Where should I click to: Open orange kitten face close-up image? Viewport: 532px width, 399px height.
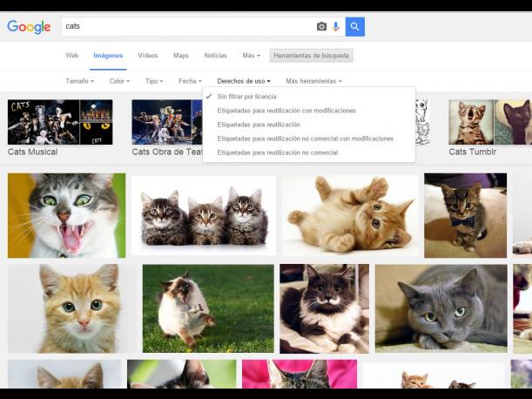click(72, 308)
